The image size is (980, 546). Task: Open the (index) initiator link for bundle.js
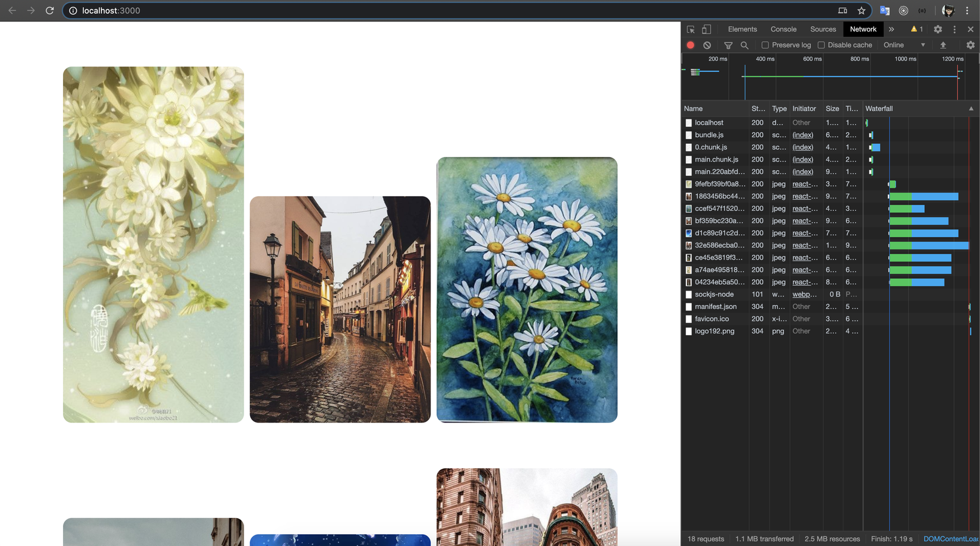802,135
